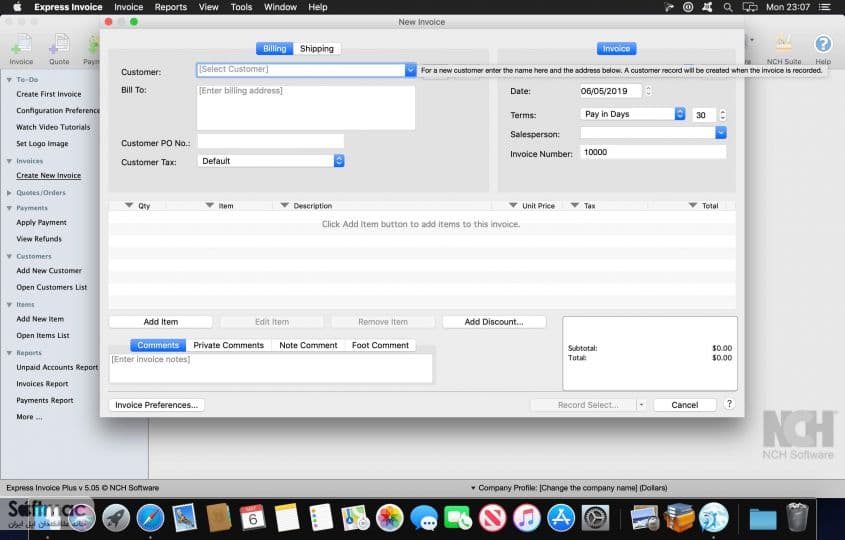The height and width of the screenshot is (540, 845).
Task: Open the Downloads folder in dock
Action: tap(763, 518)
